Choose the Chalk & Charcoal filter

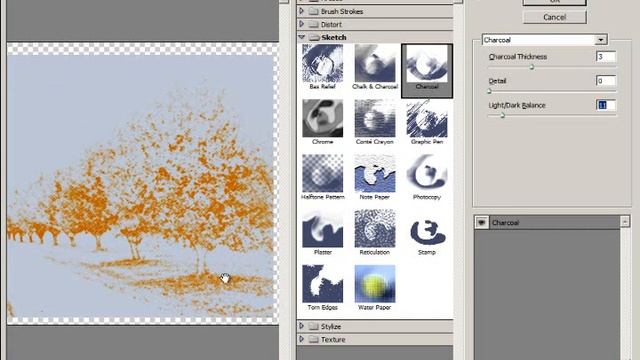tap(375, 64)
